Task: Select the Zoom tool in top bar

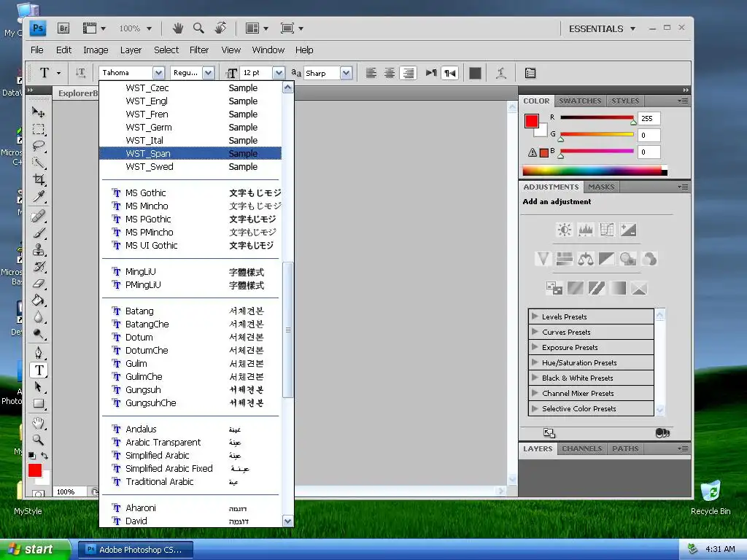Action: pos(198,28)
